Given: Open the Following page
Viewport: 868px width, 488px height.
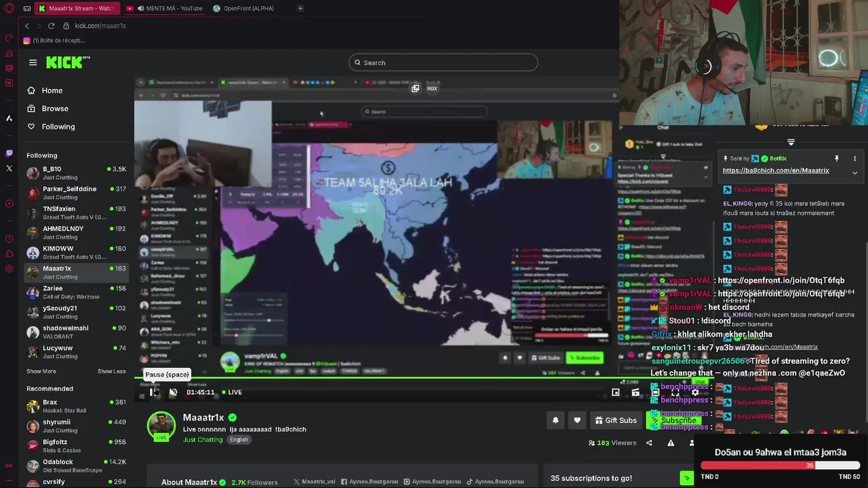Looking at the screenshot, I should point(51,127).
